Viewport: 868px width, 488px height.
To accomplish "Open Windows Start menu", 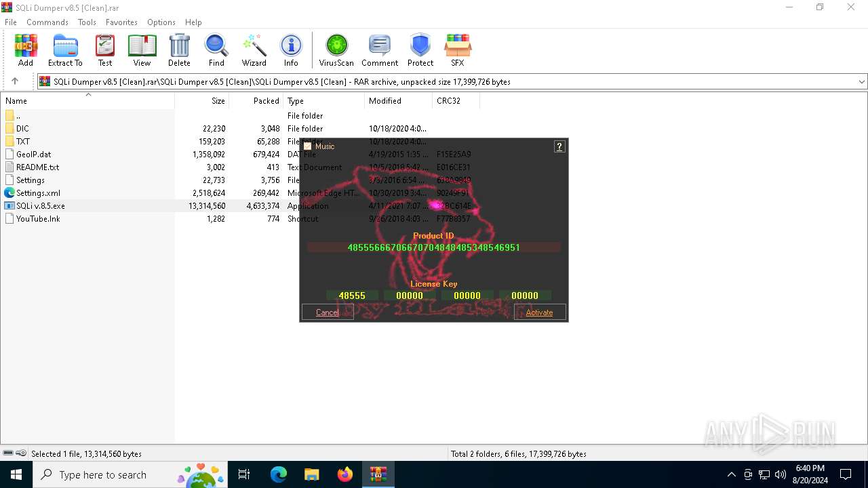I will tap(16, 474).
